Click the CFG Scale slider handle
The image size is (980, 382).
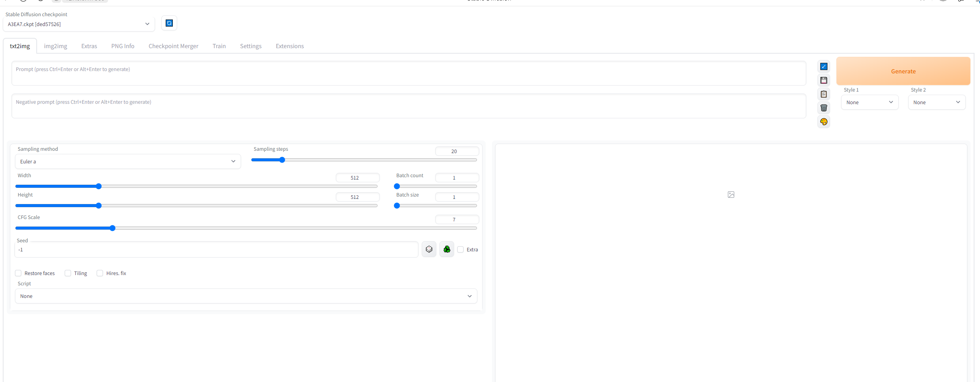[112, 228]
